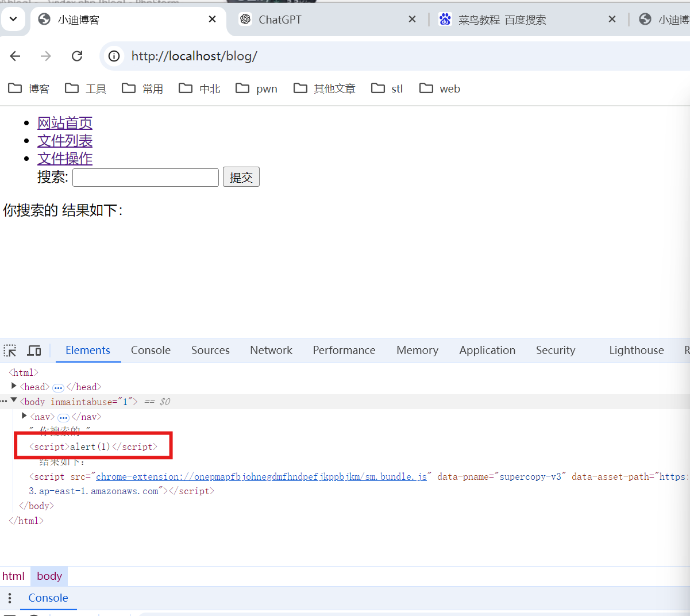Submit the search with 提交 button
Image resolution: width=690 pixels, height=616 pixels.
(x=241, y=177)
